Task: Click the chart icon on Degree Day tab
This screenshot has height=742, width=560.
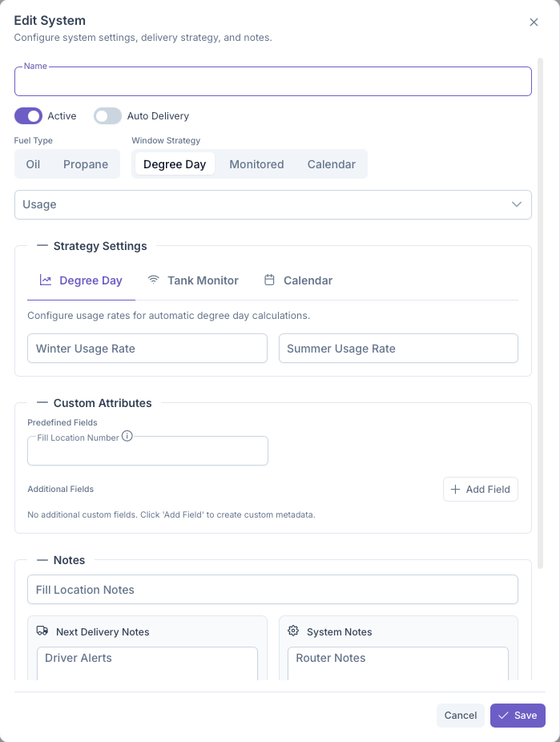Action: point(46,280)
